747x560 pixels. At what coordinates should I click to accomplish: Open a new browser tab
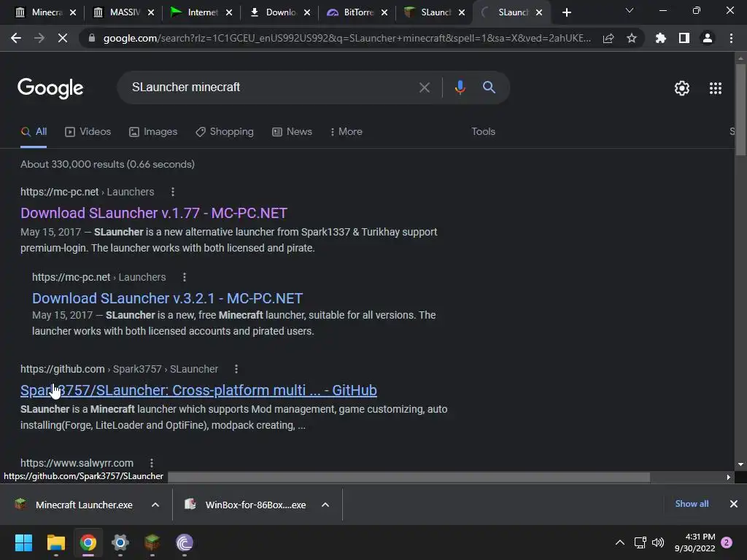[566, 12]
